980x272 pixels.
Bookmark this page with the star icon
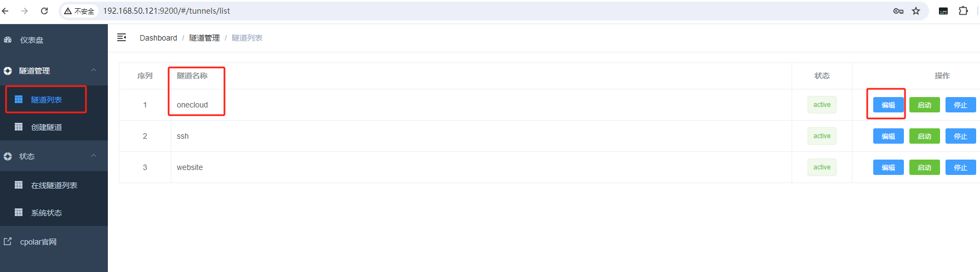916,11
